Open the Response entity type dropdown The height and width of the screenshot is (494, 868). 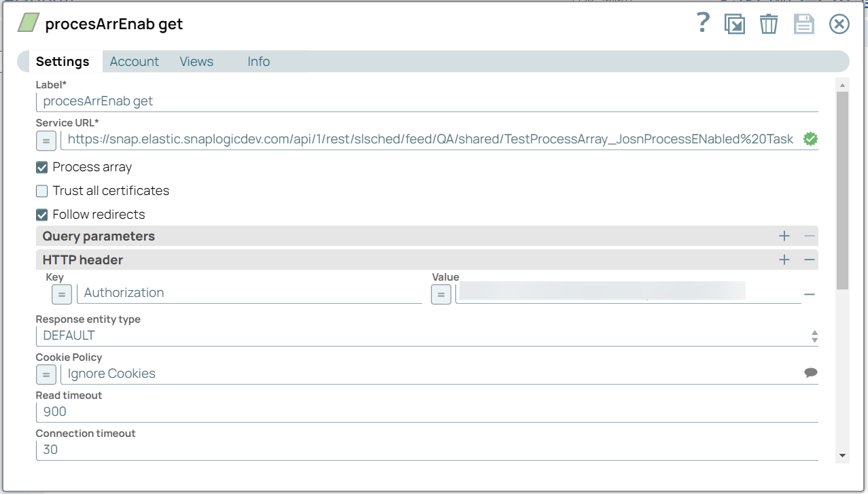click(814, 335)
